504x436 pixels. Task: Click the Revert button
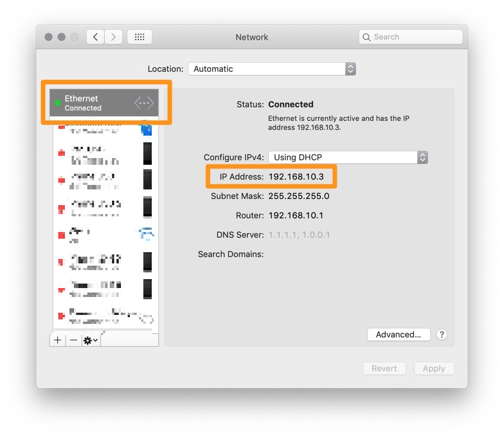[x=384, y=368]
